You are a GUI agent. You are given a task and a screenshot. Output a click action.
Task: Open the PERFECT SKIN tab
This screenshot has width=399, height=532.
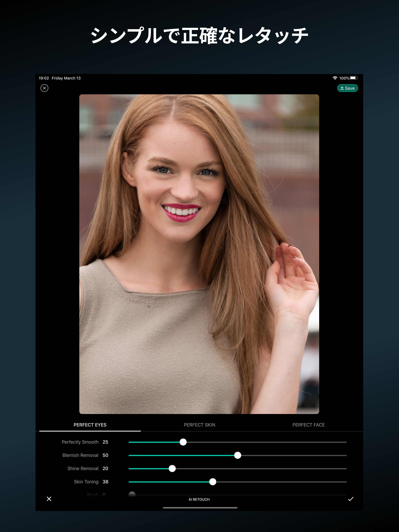199,425
